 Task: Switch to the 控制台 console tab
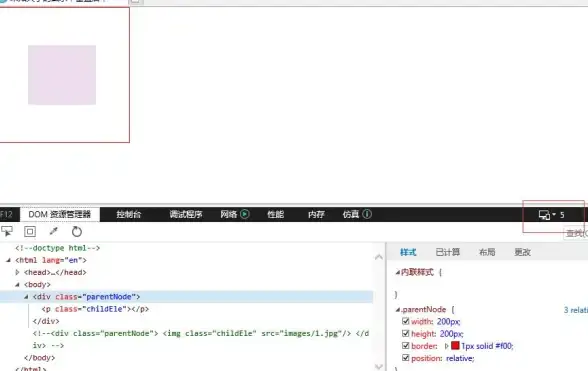click(129, 214)
